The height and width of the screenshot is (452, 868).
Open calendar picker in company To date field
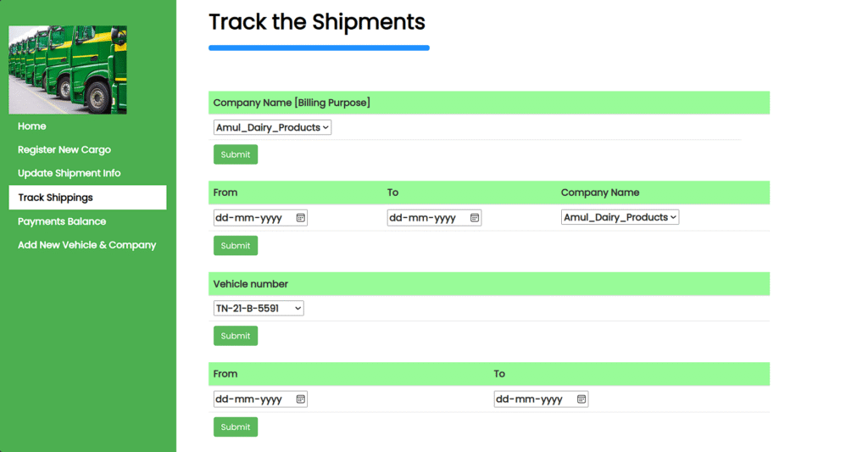(475, 218)
